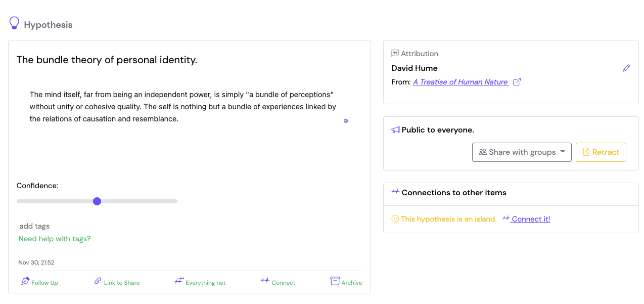Image resolution: width=644 pixels, height=304 pixels.
Task: Click the Public to everyone status text
Action: (x=438, y=130)
